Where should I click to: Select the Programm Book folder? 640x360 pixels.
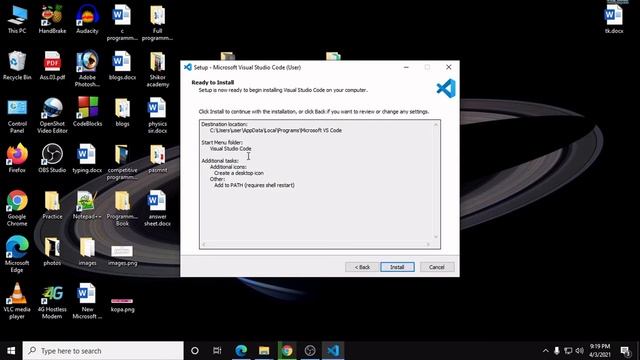(x=122, y=208)
